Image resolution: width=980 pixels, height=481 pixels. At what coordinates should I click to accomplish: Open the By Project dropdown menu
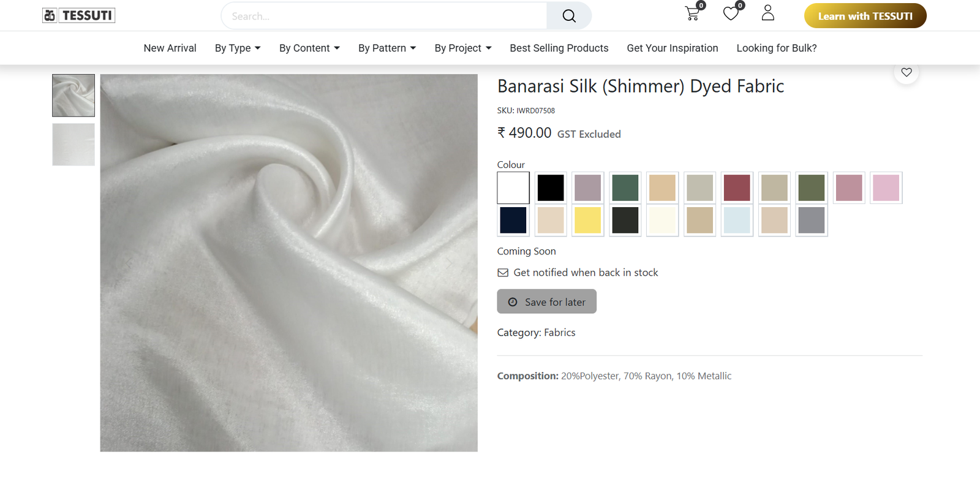click(x=463, y=48)
